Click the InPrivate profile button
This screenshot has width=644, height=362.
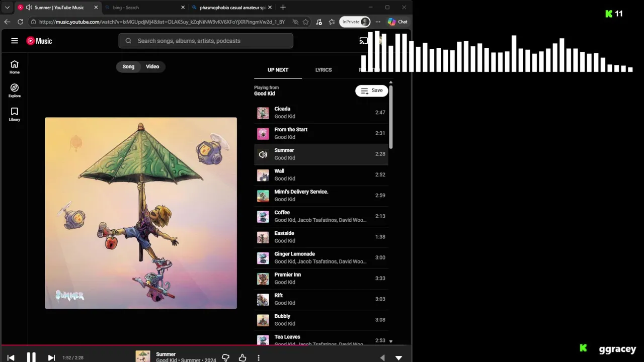point(355,22)
